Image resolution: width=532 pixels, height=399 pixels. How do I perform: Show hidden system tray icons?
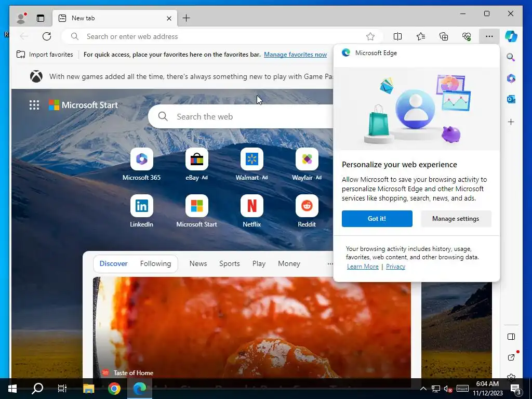(423, 389)
